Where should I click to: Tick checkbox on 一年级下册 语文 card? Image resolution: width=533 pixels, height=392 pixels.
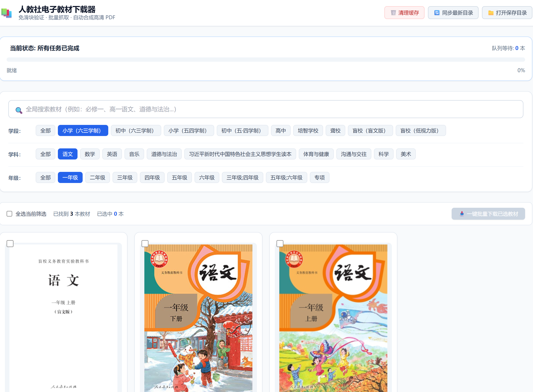tap(145, 243)
